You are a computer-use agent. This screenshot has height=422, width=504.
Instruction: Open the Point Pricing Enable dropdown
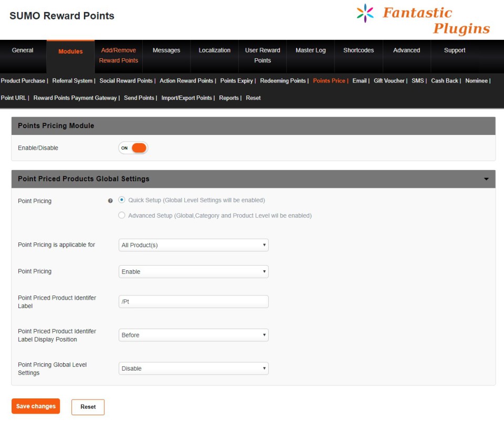coord(193,272)
